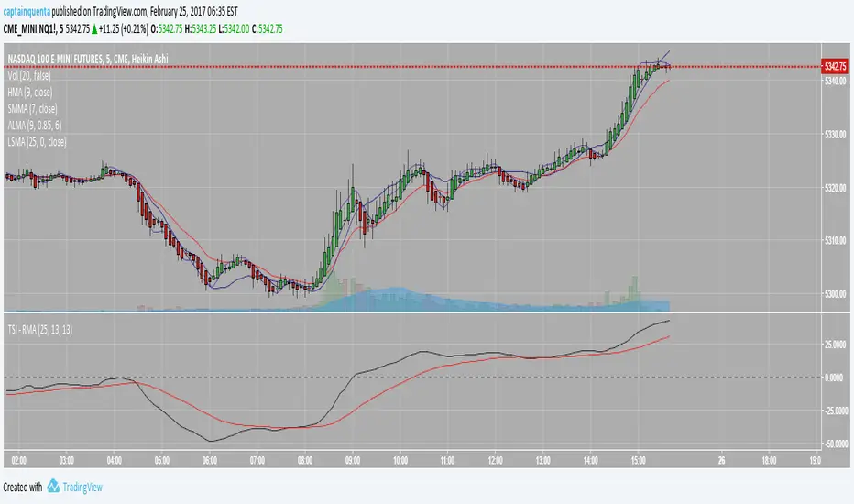Click the L:5342.00 low value
The width and height of the screenshot is (854, 504).
pyautogui.click(x=234, y=29)
